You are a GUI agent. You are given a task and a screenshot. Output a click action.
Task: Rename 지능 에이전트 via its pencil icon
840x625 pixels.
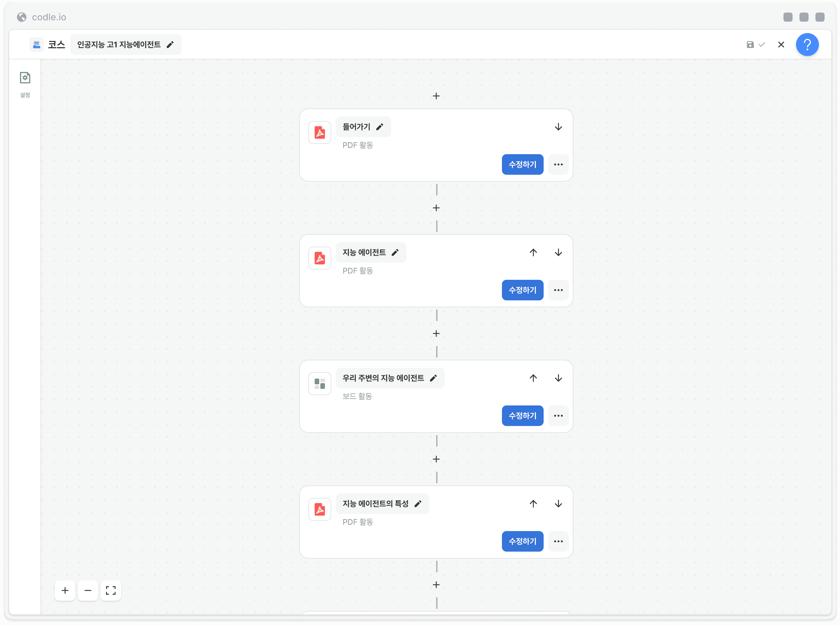[x=395, y=252]
